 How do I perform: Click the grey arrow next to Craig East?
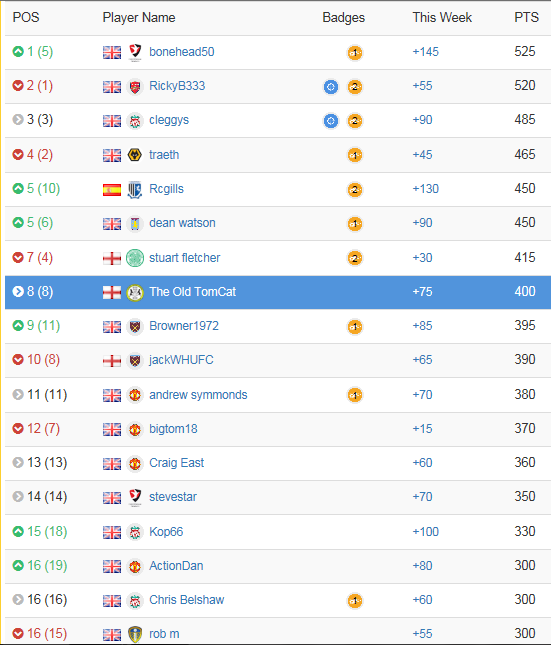tap(18, 462)
